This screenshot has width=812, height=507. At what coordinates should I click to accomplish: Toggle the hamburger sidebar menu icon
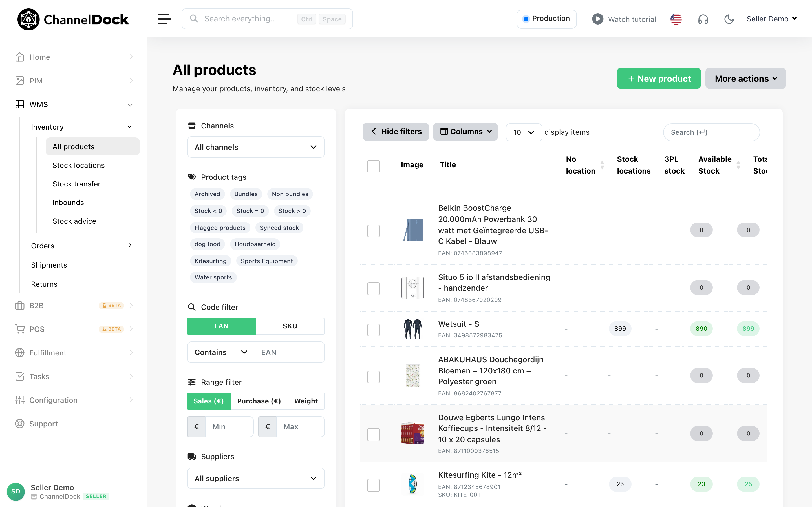[x=164, y=19]
